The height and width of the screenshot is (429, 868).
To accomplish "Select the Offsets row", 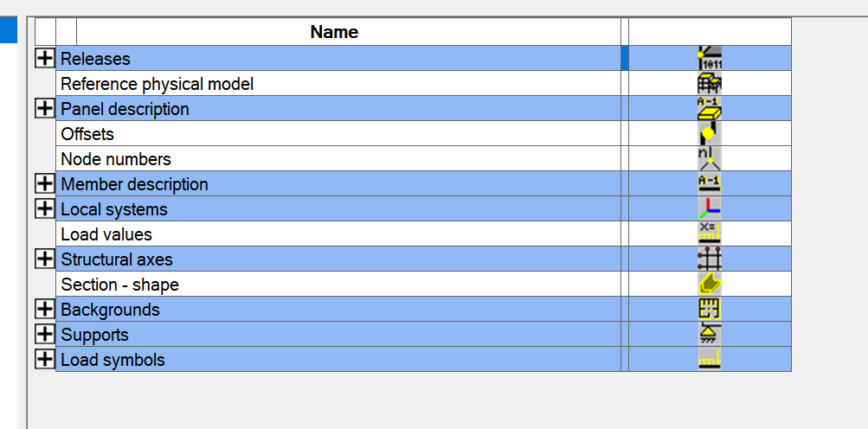I will (87, 134).
